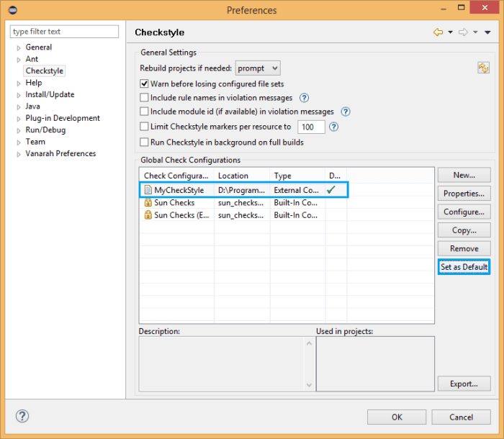Expand the General preferences tree node
504x439 pixels.
(19, 48)
